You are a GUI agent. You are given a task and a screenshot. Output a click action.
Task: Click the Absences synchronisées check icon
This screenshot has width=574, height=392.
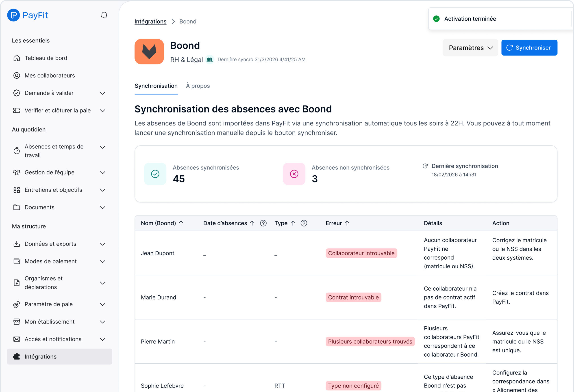155,174
